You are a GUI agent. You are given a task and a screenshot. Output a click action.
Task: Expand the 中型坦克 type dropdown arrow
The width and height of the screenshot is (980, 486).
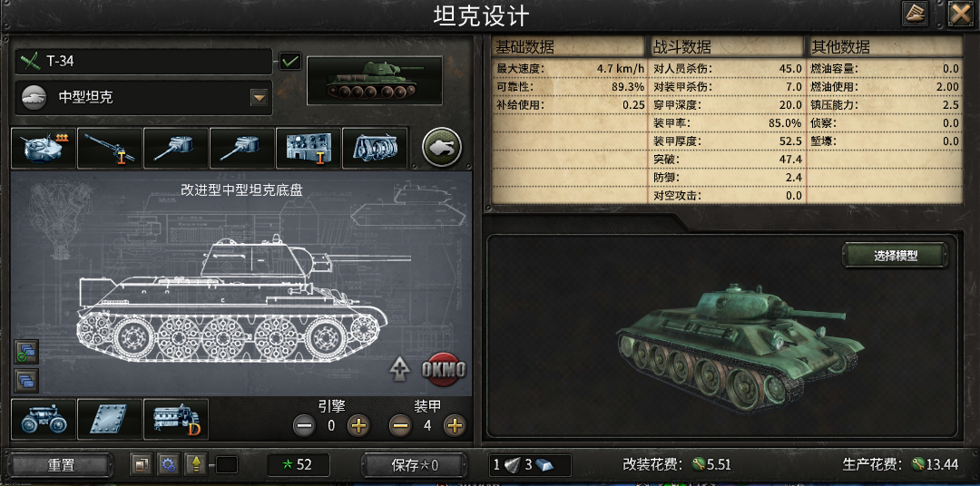(x=259, y=97)
